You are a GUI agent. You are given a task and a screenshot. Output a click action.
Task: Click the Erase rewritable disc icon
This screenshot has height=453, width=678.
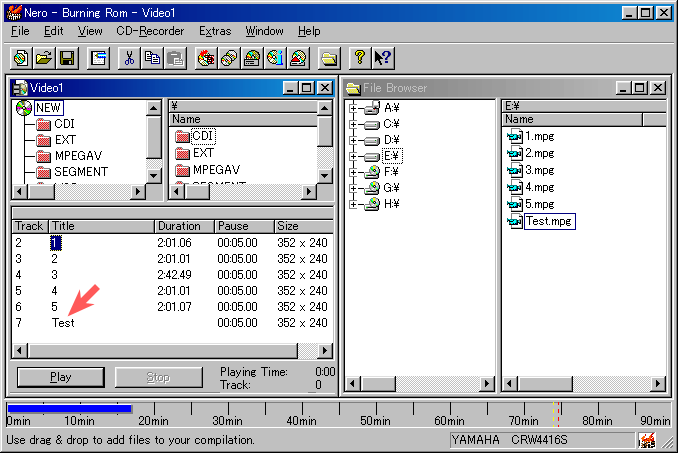[x=298, y=58]
